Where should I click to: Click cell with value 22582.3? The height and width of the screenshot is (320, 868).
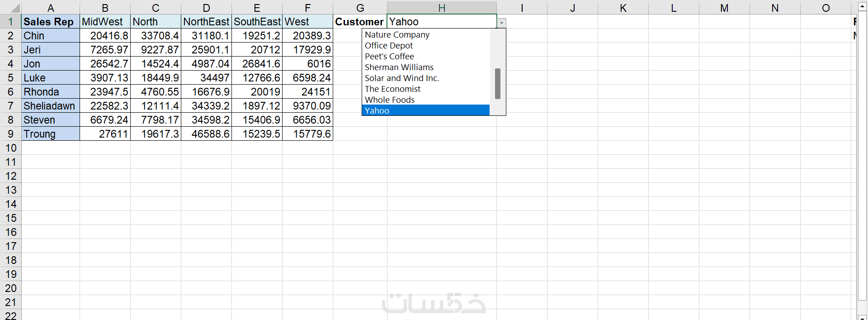coord(105,106)
